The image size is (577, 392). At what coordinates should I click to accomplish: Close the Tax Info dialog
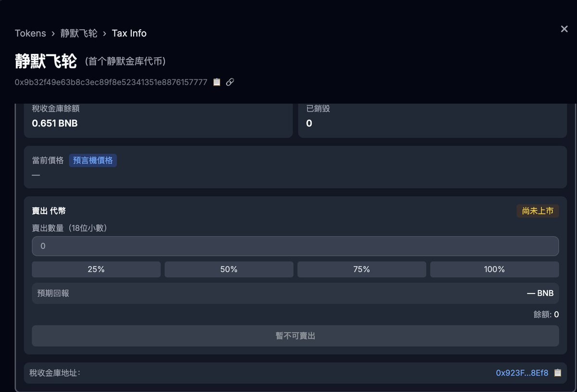coord(564,29)
